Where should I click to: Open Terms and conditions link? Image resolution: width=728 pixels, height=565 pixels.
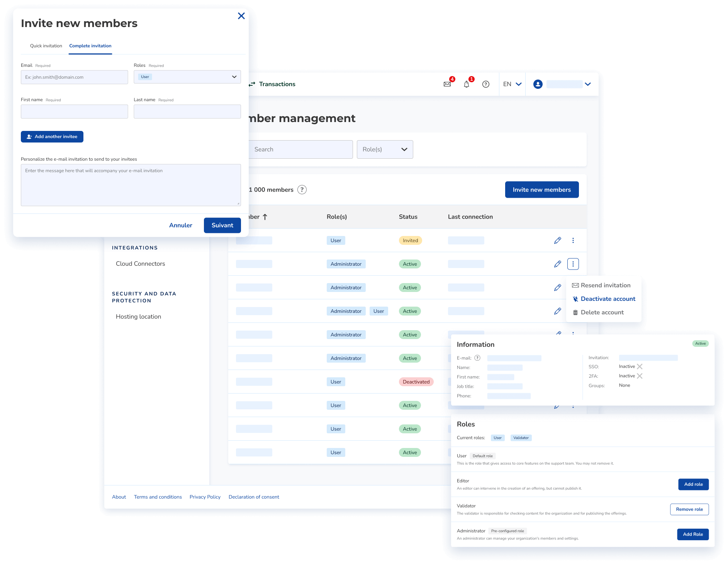tap(158, 497)
